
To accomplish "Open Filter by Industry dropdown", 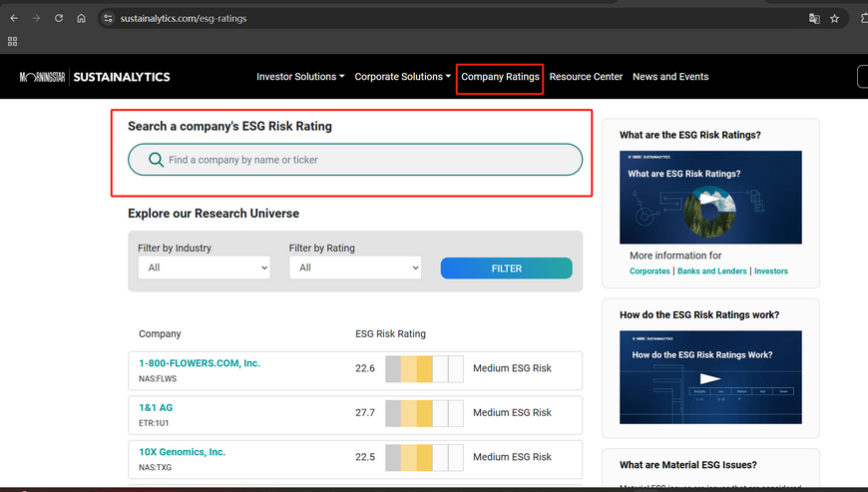I will (x=204, y=267).
